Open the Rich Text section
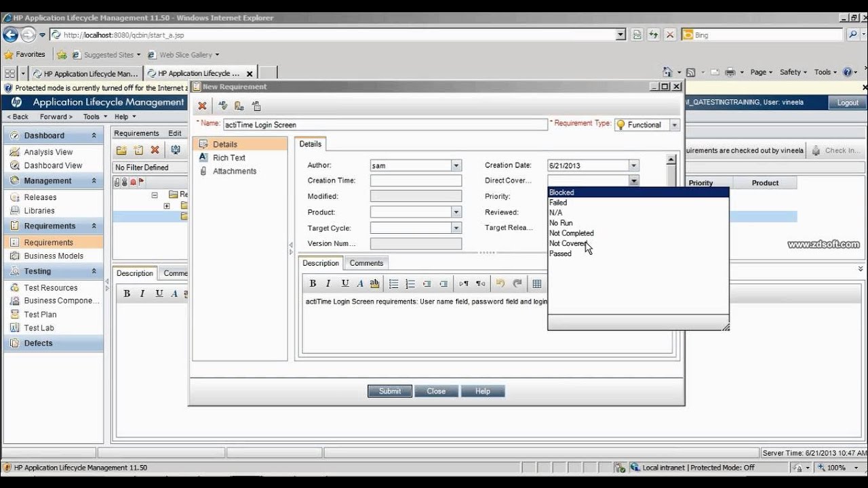Image resolution: width=868 pixels, height=488 pixels. click(229, 158)
